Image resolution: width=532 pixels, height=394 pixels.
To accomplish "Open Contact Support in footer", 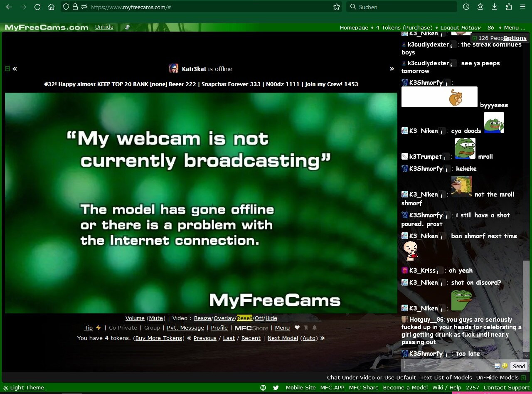I will (507, 388).
